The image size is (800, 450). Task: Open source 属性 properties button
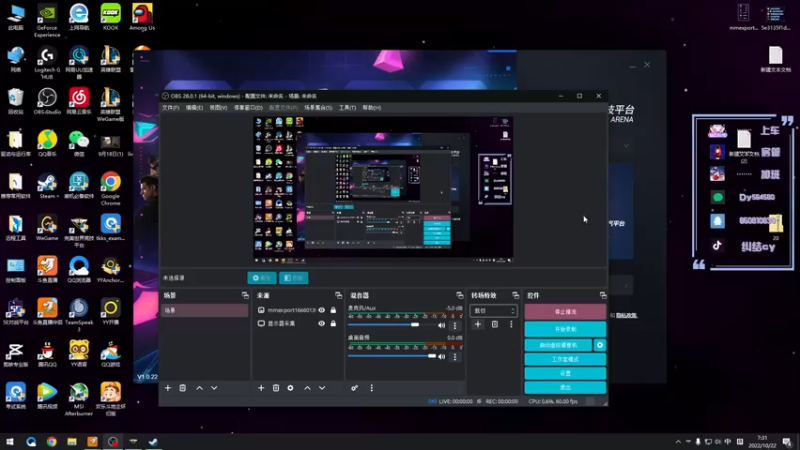tap(262, 278)
